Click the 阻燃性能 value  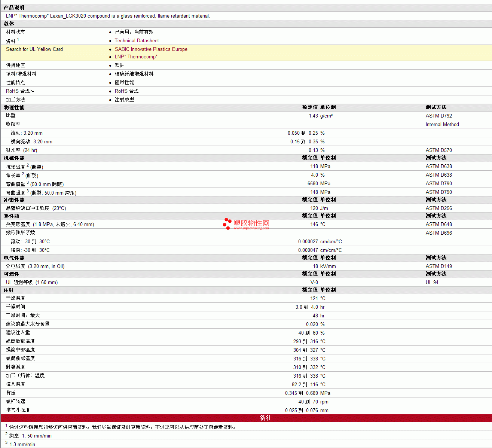tap(124, 82)
